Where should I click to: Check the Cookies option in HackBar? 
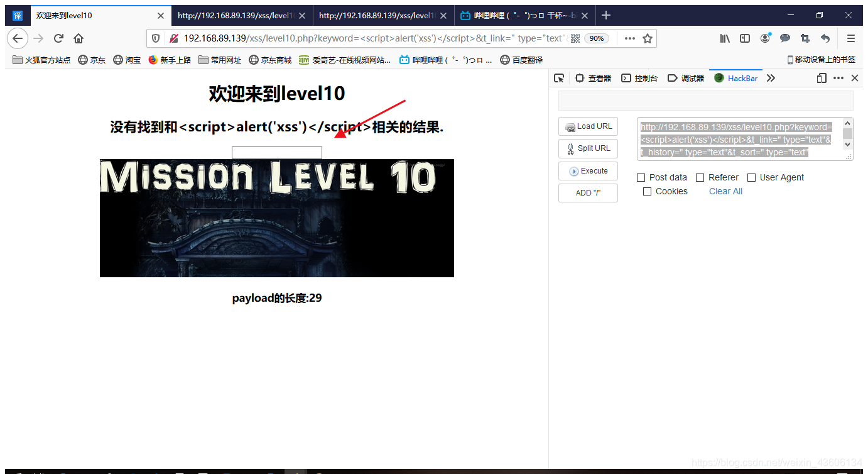[647, 191]
